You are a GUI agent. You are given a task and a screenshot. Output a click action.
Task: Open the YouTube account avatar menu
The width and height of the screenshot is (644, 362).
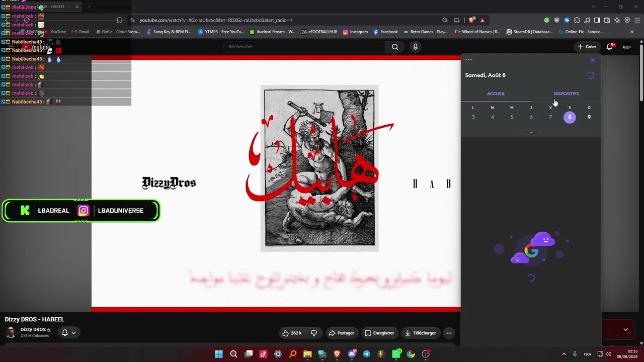pos(627,47)
